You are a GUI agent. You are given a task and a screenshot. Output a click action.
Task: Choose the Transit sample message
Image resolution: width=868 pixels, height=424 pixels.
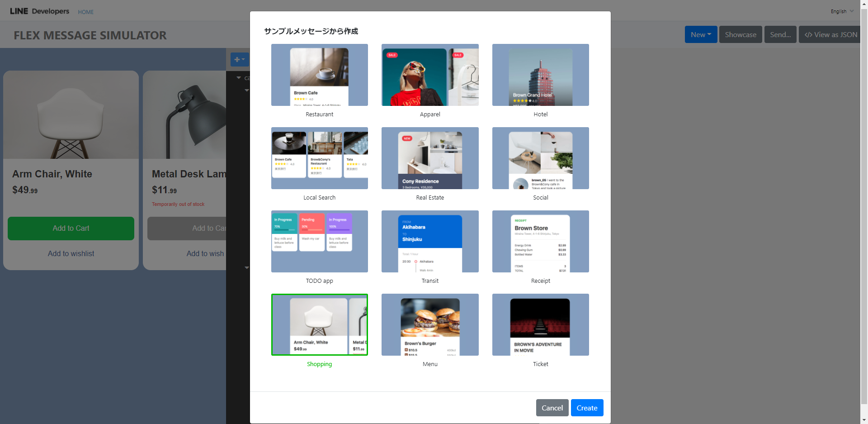tap(429, 241)
